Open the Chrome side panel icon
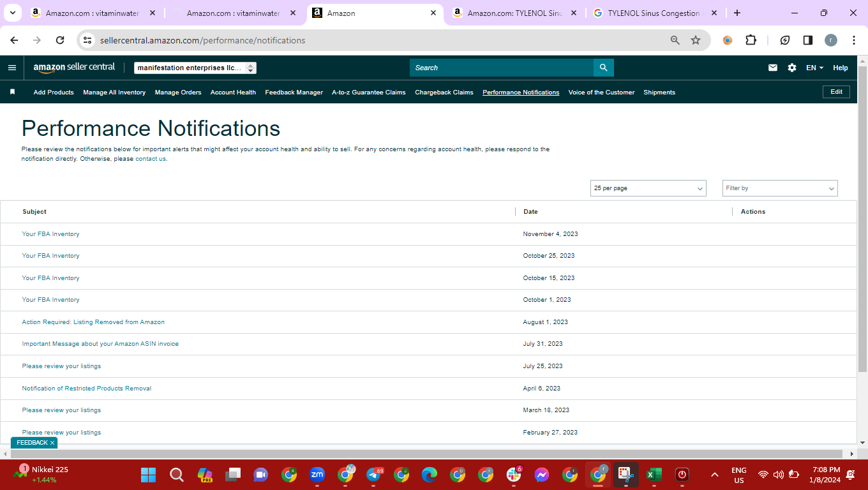Screen dimensions: 868x490 click(x=808, y=40)
